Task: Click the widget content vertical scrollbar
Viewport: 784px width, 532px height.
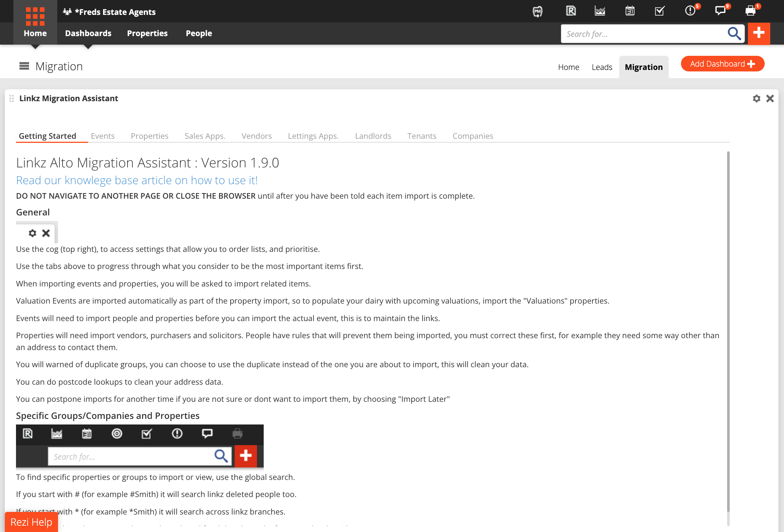Action: click(x=728, y=331)
